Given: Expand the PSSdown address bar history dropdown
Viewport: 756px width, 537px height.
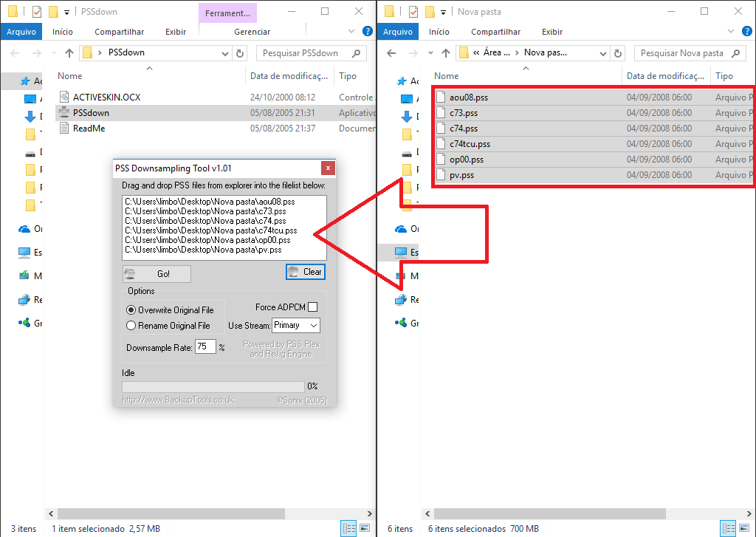Looking at the screenshot, I should click(226, 53).
